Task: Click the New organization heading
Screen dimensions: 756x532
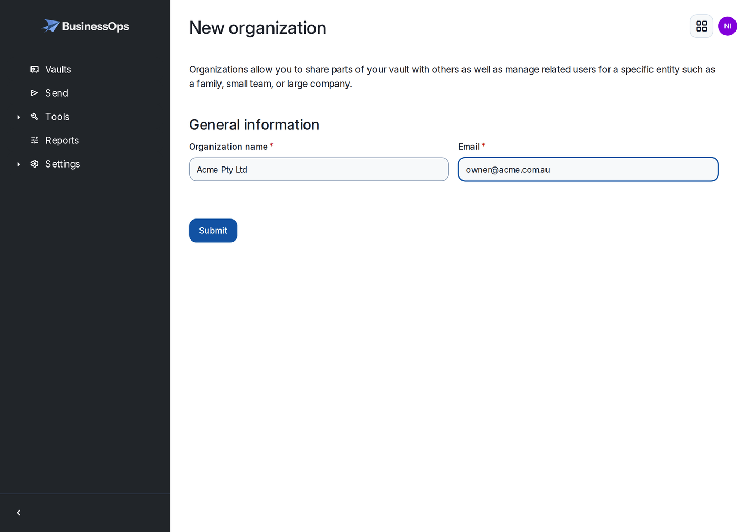Action: click(258, 28)
